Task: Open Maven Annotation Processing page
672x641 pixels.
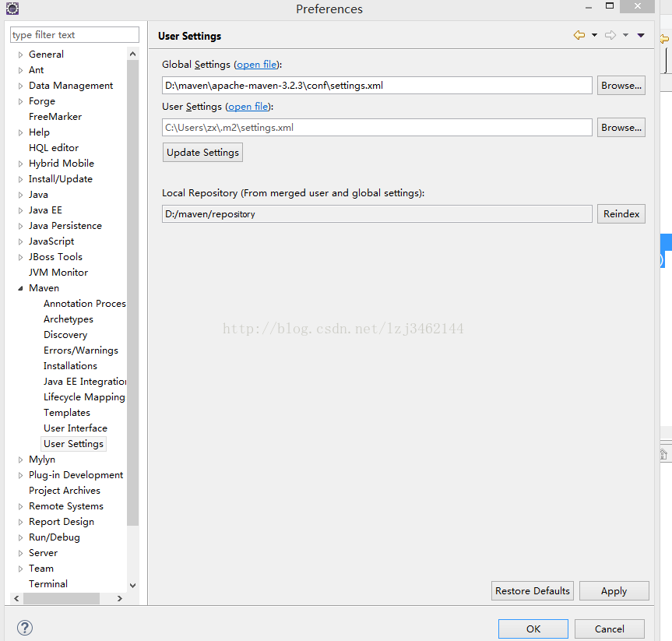Action: click(84, 304)
